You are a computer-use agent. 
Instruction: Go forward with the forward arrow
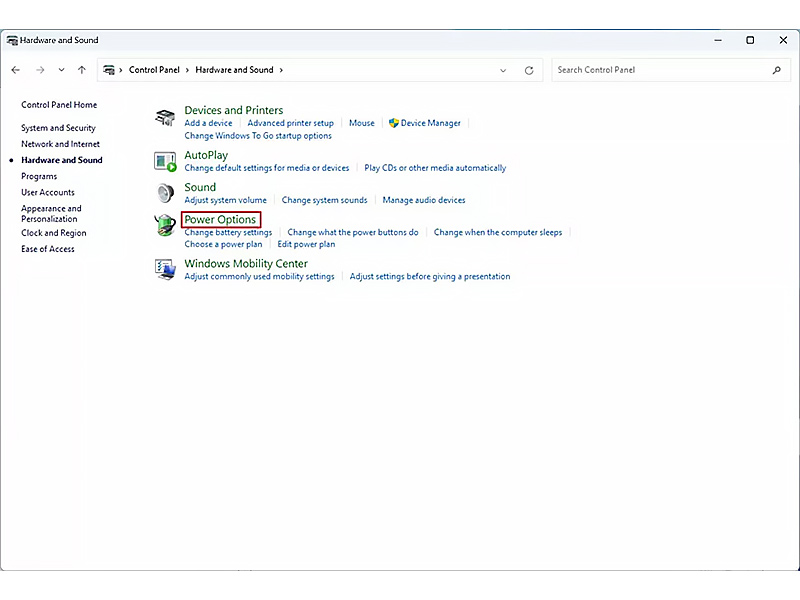tap(40, 70)
